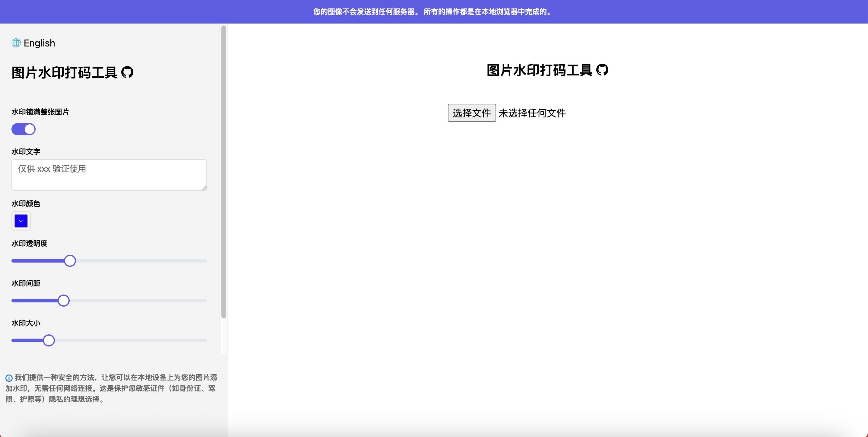Open the GitHub repository from sidebar title icon
The height and width of the screenshot is (437, 868).
(127, 72)
